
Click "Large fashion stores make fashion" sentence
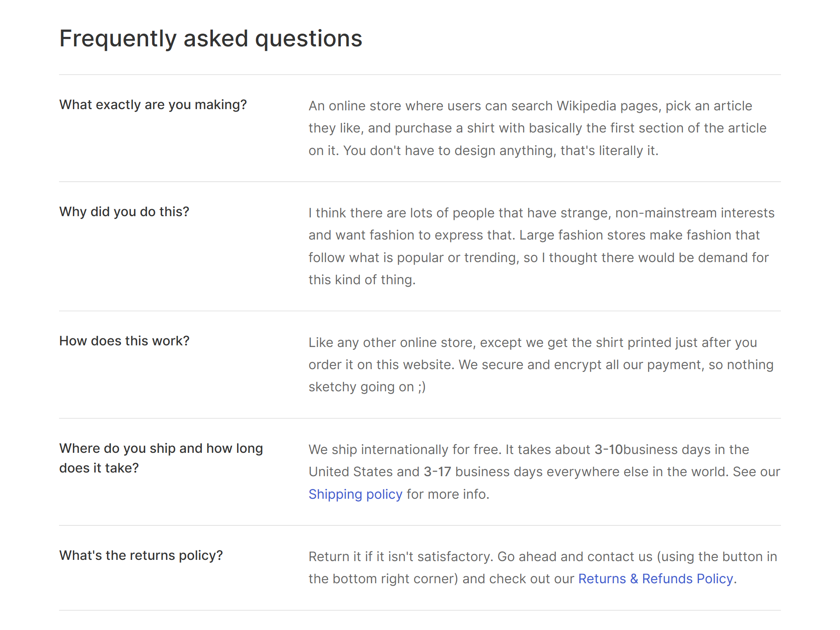[639, 235]
